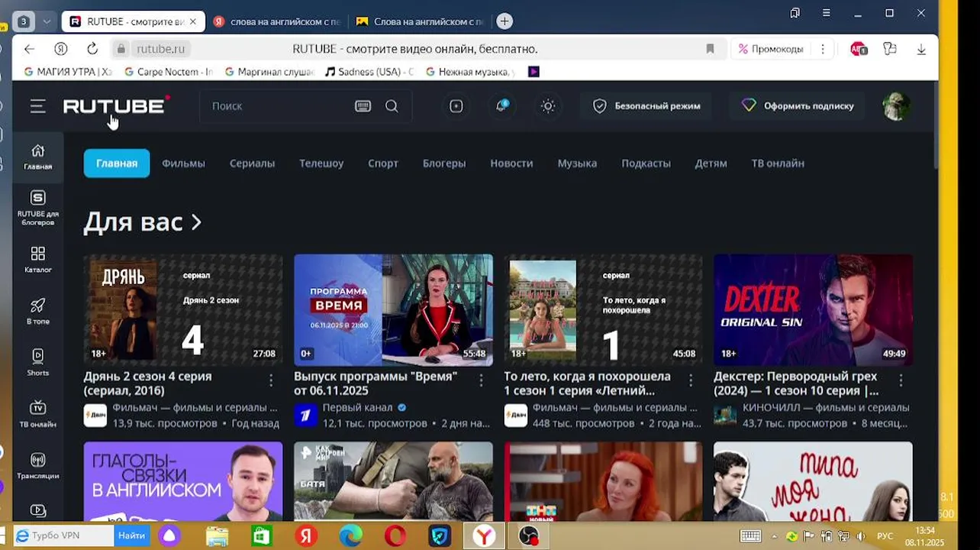Bookmark this page icon
980x550 pixels.
(x=710, y=49)
